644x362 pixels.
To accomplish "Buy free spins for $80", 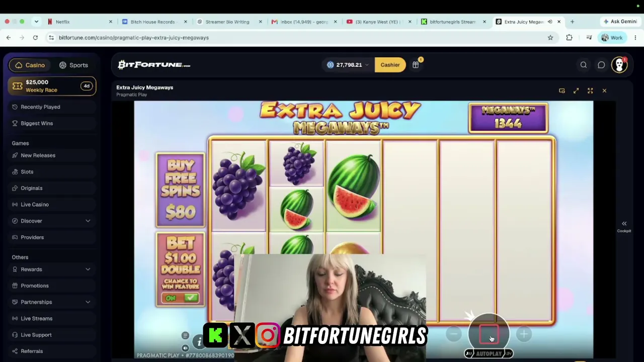I will [180, 190].
